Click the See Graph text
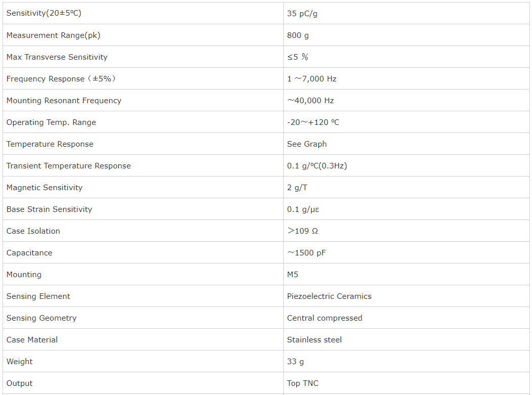Viewport: 532px width, 395px height. (307, 144)
